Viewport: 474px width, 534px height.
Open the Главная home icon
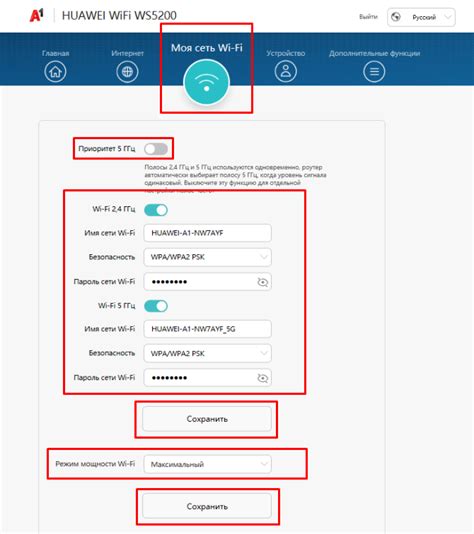55,72
